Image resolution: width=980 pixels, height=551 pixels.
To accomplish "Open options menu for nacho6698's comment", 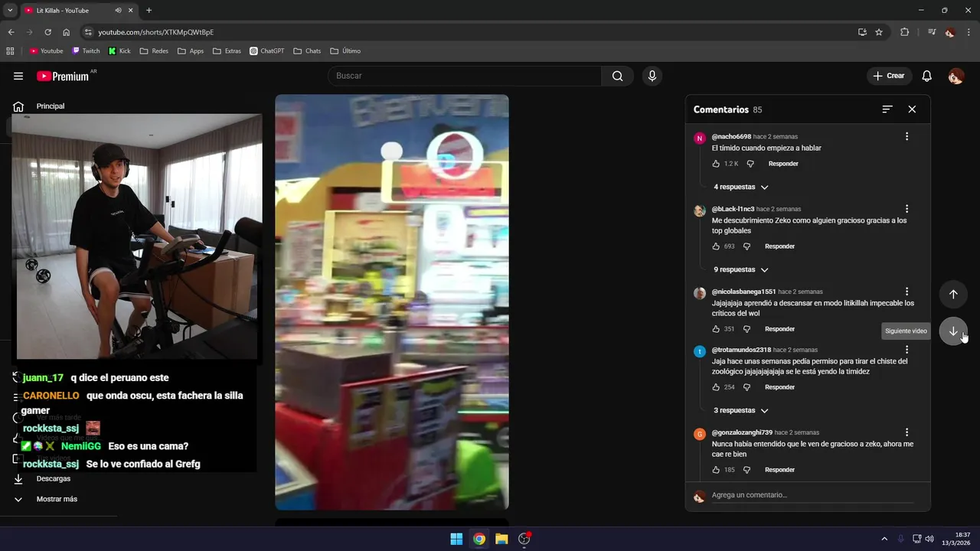I will pos(906,136).
